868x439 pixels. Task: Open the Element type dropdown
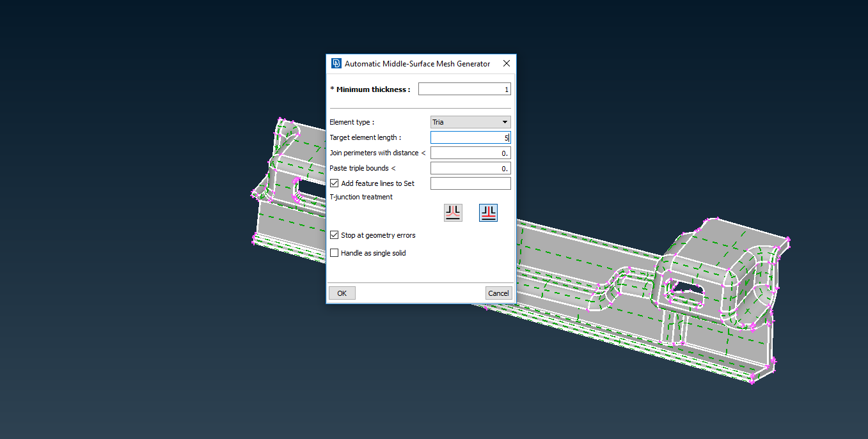pyautogui.click(x=470, y=122)
